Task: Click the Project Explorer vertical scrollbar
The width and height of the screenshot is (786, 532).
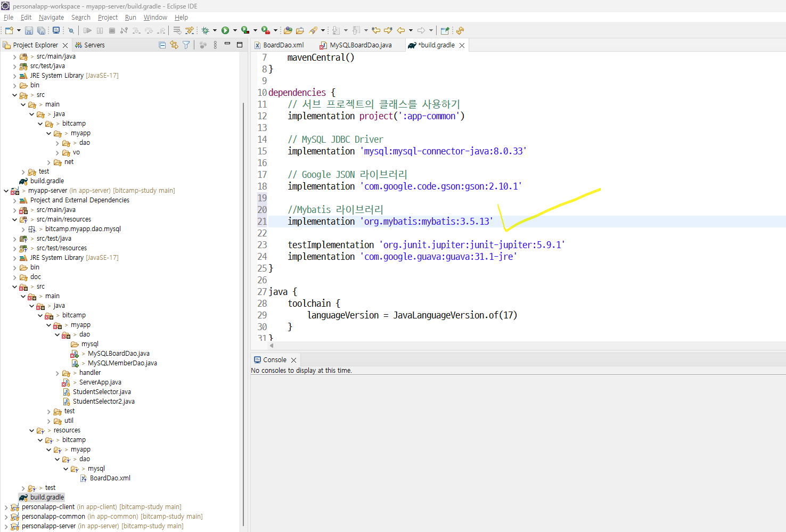Action: coord(243,314)
